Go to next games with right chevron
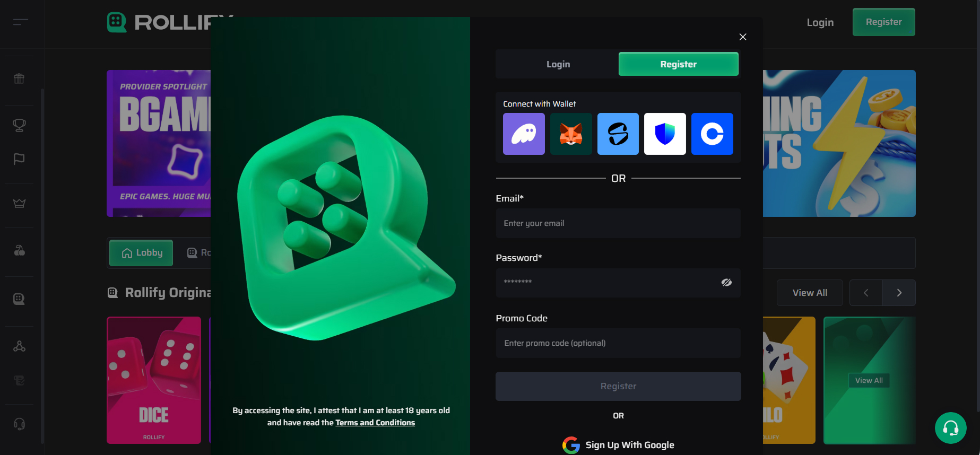 tap(899, 293)
